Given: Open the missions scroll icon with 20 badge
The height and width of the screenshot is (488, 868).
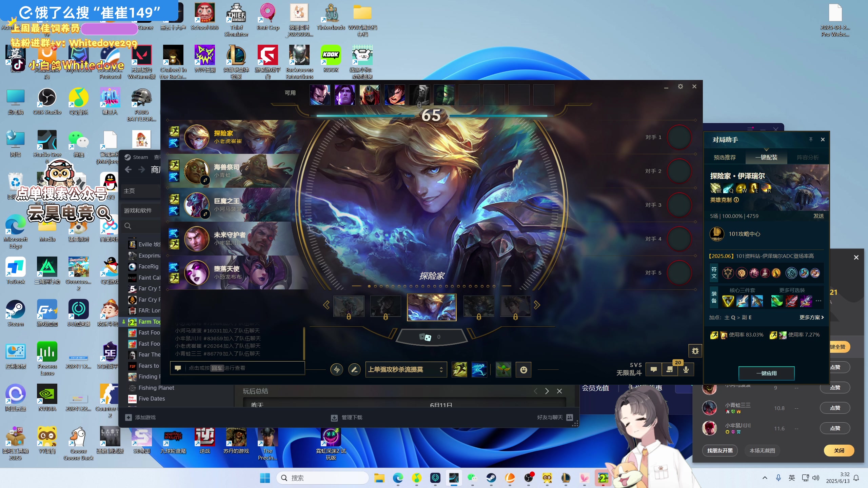Looking at the screenshot, I should (670, 369).
